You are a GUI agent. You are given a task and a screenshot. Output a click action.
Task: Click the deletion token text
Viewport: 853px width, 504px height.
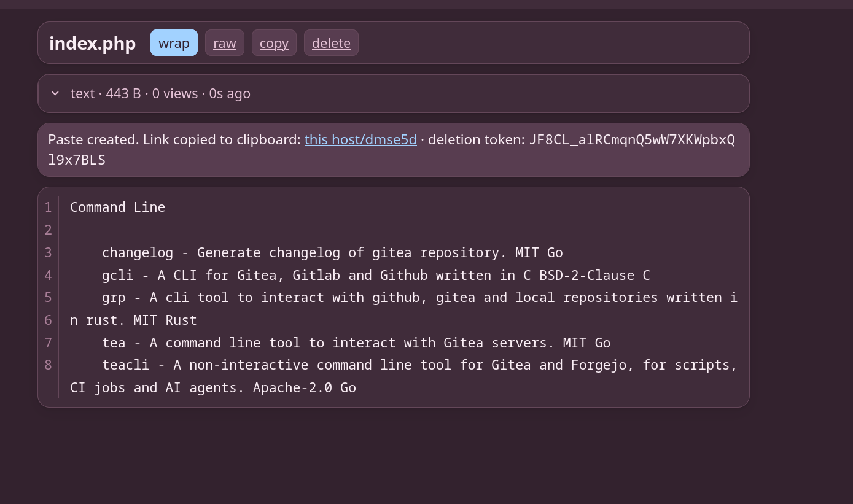click(x=391, y=149)
